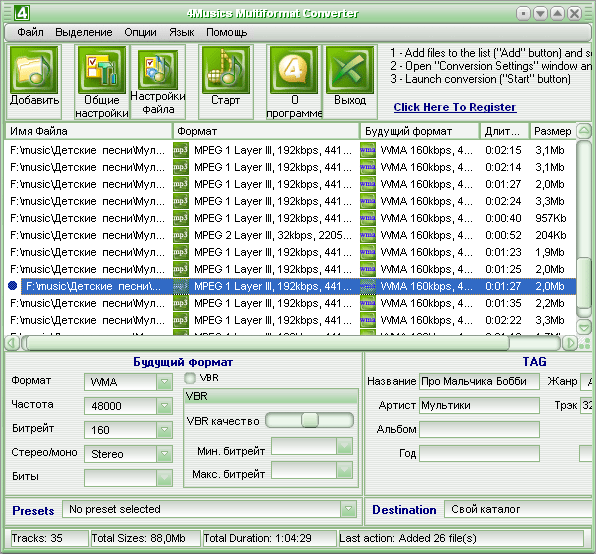Sort by Формат column header

(x=266, y=131)
